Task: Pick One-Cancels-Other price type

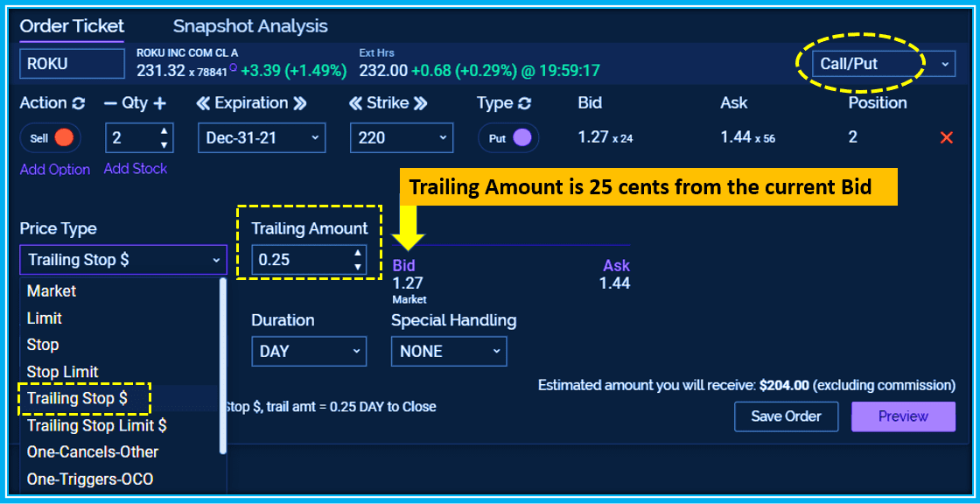Action: [x=93, y=452]
